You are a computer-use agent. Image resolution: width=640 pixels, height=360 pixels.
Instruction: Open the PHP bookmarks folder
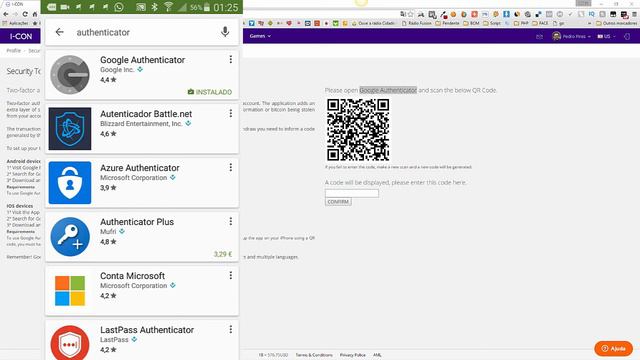521,23
